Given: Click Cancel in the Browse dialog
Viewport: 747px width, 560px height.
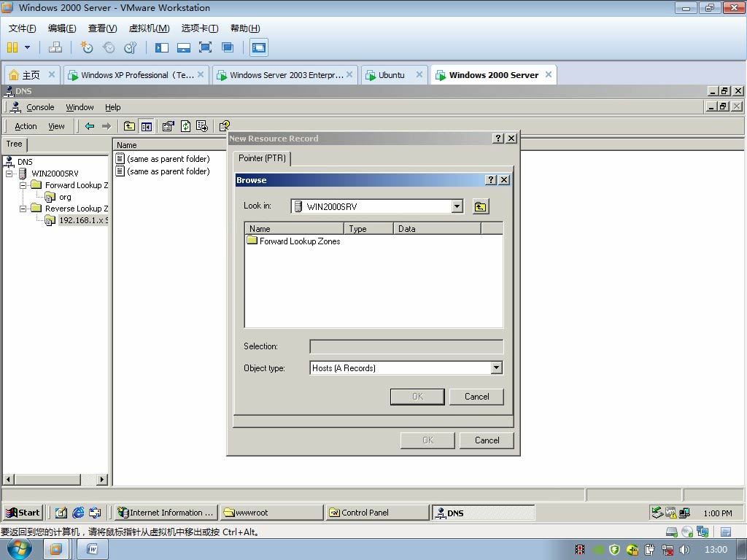Looking at the screenshot, I should click(476, 397).
